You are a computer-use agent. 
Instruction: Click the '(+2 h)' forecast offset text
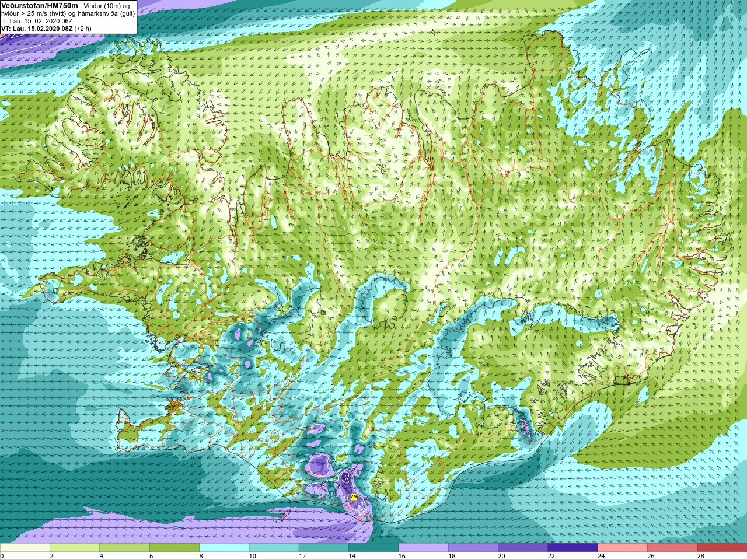point(82,28)
